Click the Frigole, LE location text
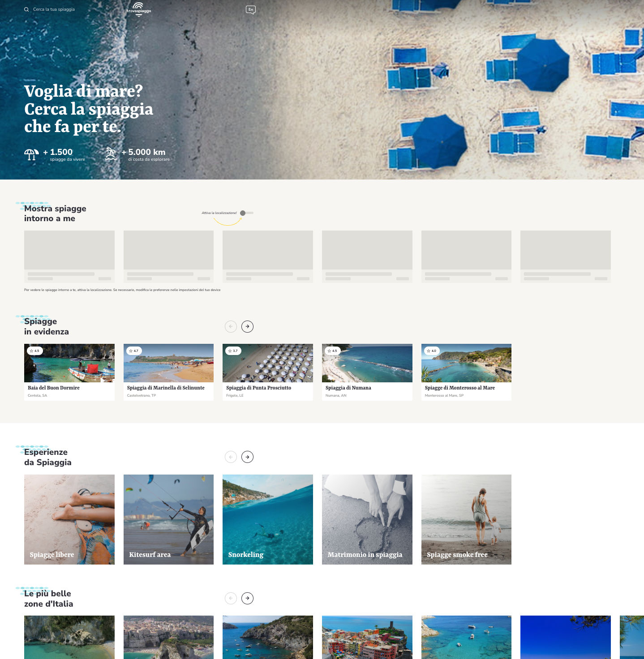Screen dimensions: 644x659 click(x=235, y=396)
